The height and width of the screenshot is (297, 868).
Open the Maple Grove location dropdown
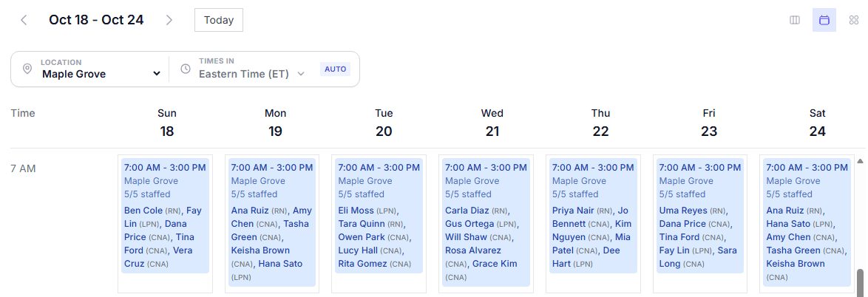(101, 74)
